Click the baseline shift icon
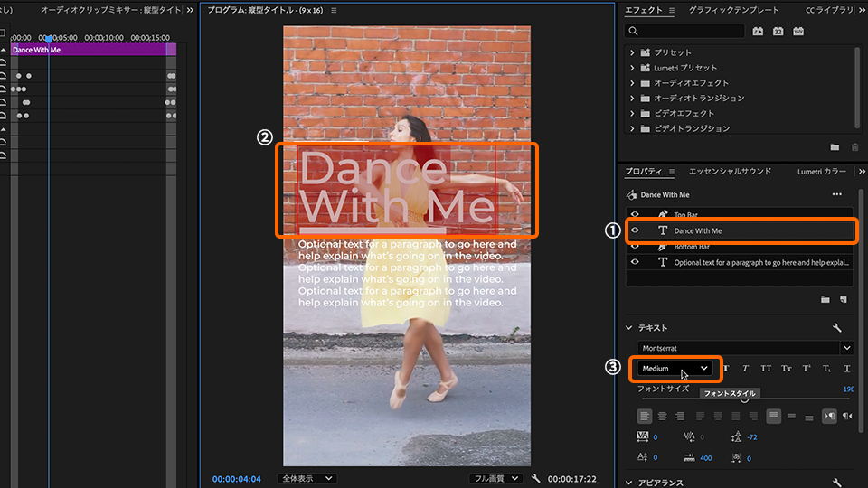The width and height of the screenshot is (868, 488). (642, 457)
